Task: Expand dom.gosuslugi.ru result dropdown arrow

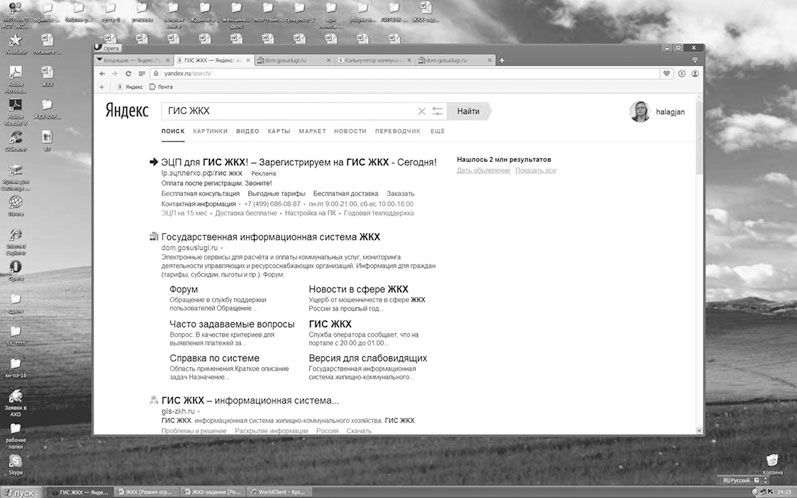Action: [x=222, y=248]
